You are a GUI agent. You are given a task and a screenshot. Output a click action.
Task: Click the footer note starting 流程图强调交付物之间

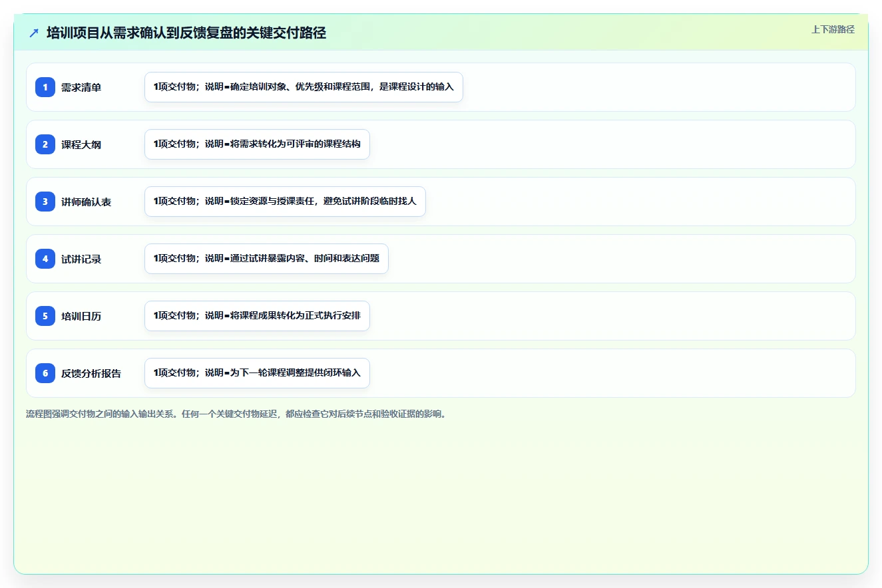click(x=236, y=414)
